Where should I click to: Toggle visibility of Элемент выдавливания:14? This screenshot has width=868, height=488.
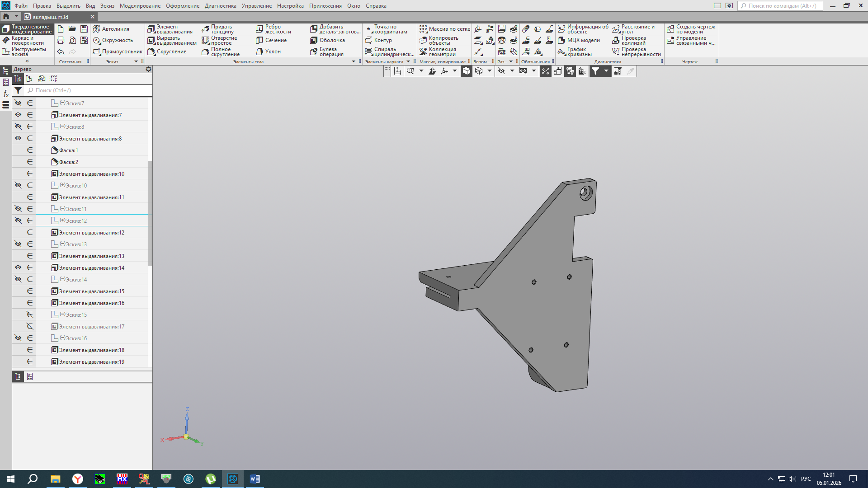pos(18,267)
